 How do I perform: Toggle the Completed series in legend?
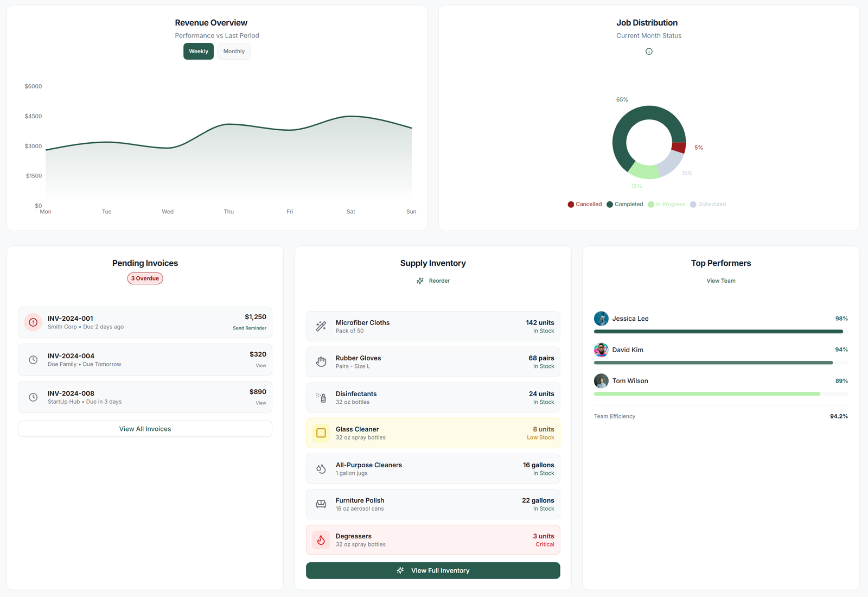pyautogui.click(x=625, y=205)
